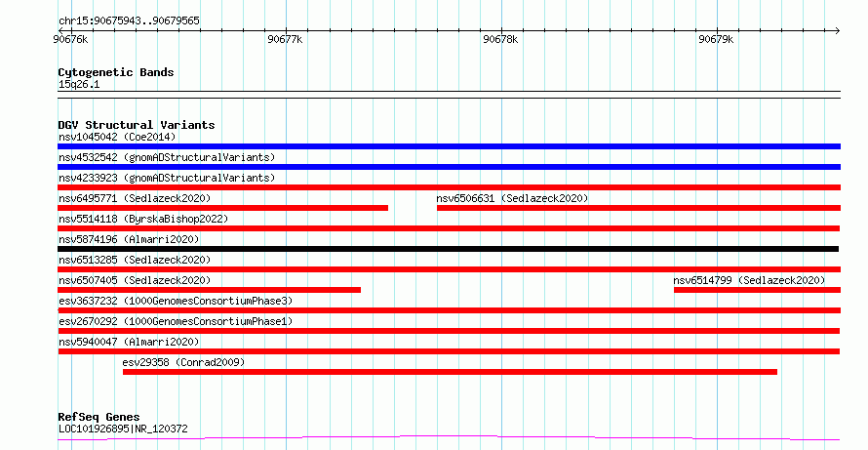This screenshot has height=450, width=868.
Task: Click the nsv6507405 (Sedlazeck2020) label
Action: tap(135, 280)
